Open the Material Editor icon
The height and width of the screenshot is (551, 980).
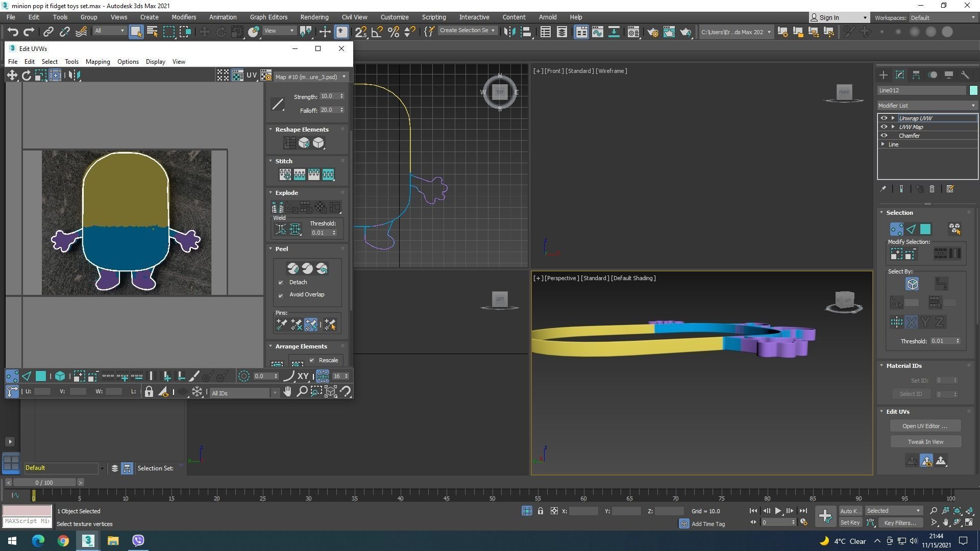[x=633, y=32]
